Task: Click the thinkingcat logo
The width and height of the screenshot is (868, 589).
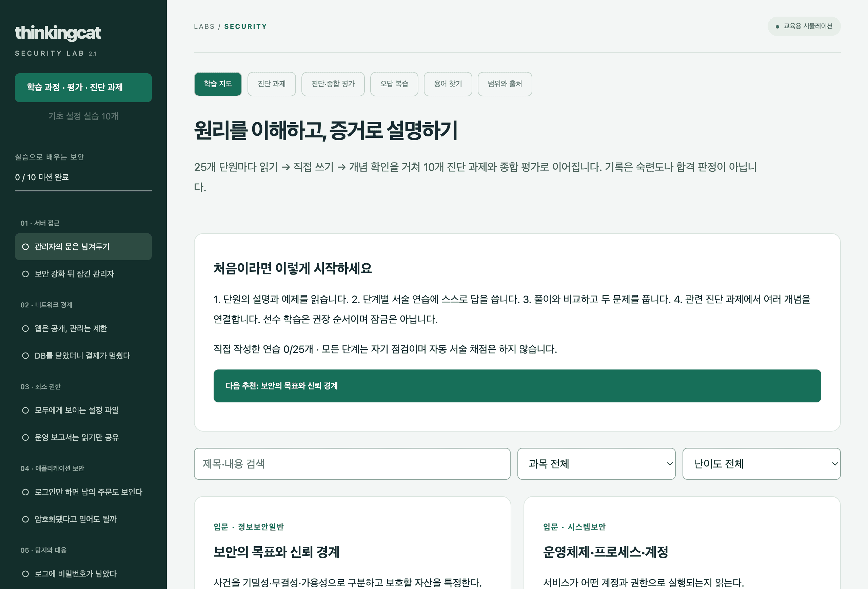Action: (58, 33)
